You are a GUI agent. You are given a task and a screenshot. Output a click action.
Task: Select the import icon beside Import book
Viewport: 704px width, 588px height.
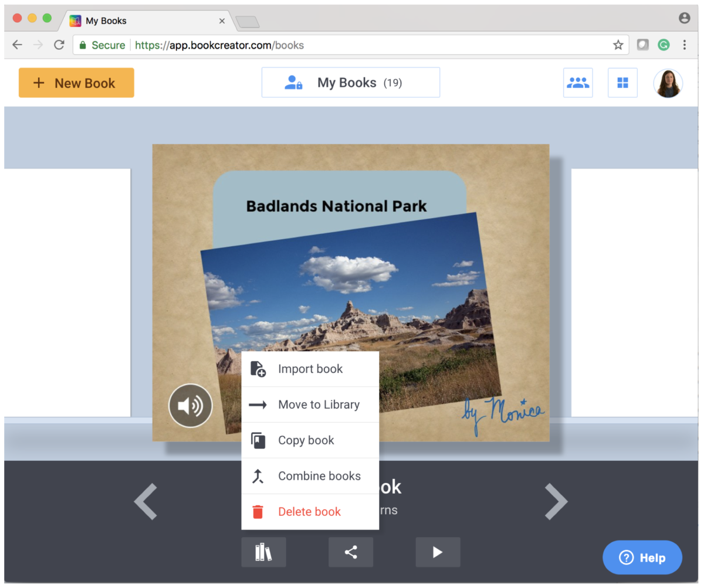pyautogui.click(x=258, y=369)
